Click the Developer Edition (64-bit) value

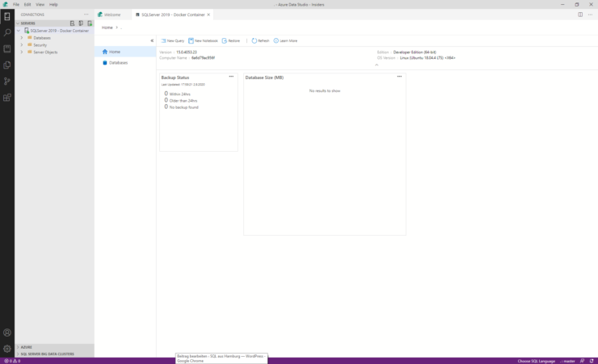point(415,52)
